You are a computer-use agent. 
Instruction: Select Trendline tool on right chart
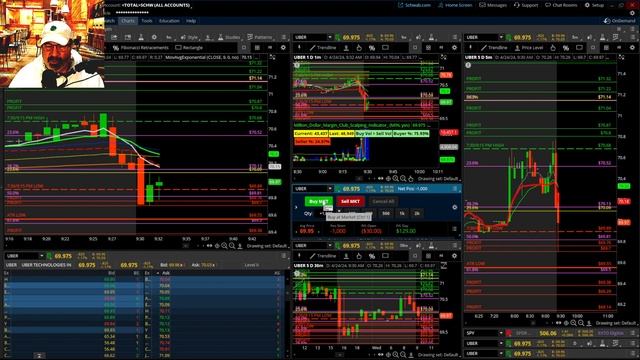pyautogui.click(x=494, y=48)
